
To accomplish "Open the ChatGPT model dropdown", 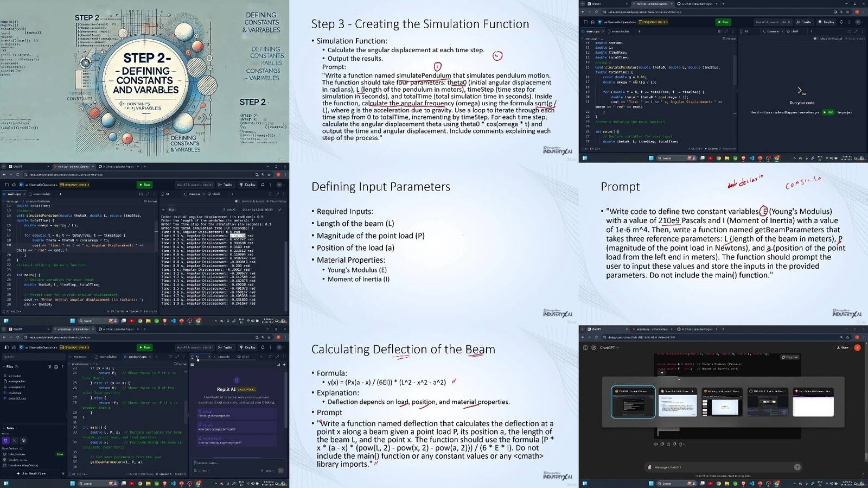I will point(609,347).
